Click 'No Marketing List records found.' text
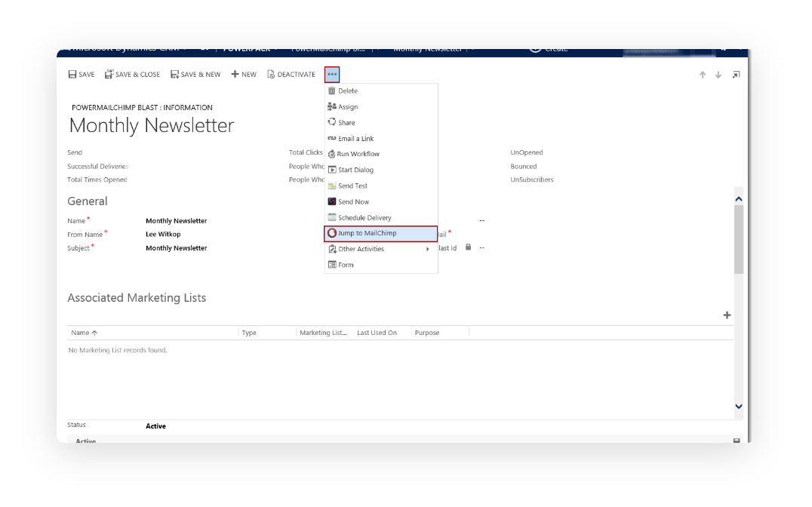 118,351
